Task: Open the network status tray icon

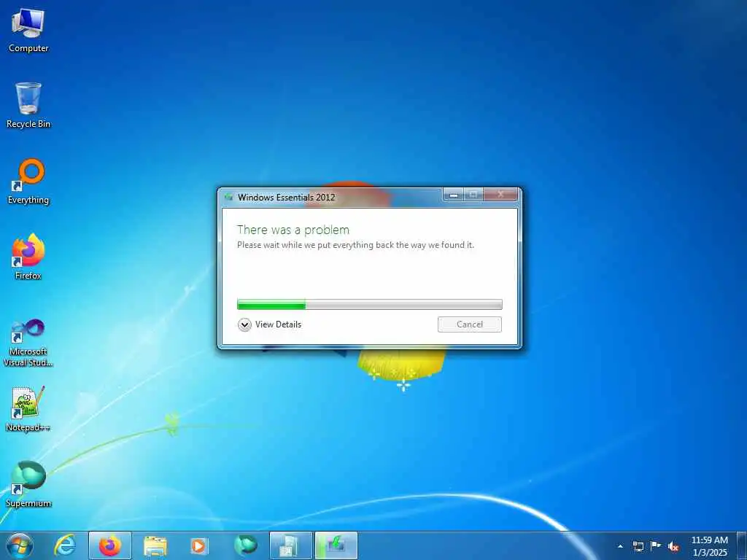Action: click(638, 546)
